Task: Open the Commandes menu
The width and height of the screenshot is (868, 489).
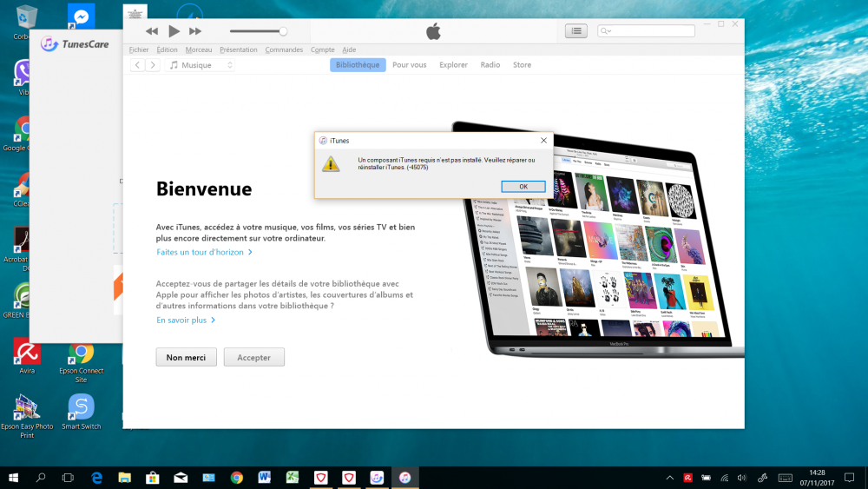Action: tap(284, 50)
